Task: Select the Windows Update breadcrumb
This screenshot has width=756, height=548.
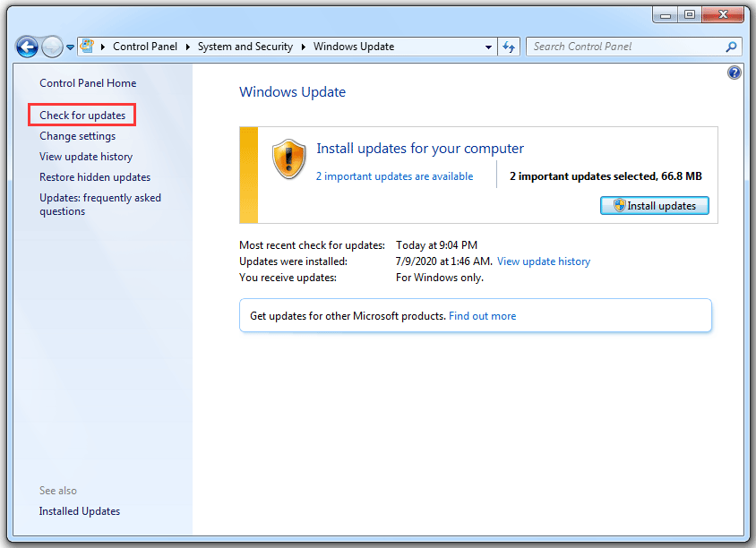Action: [354, 47]
